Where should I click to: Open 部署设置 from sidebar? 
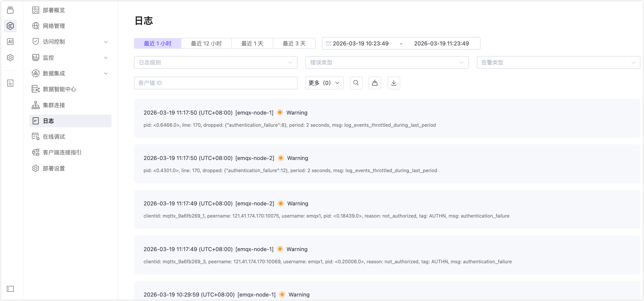[x=54, y=168]
